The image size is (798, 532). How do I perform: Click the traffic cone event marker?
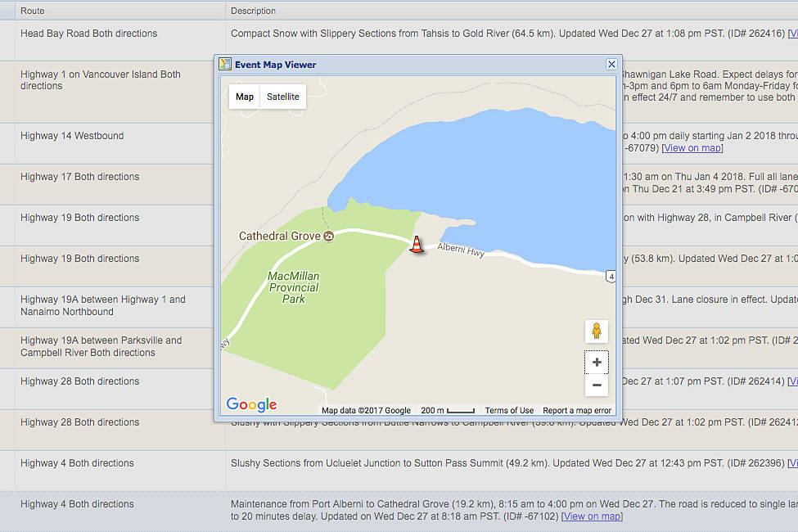417,245
